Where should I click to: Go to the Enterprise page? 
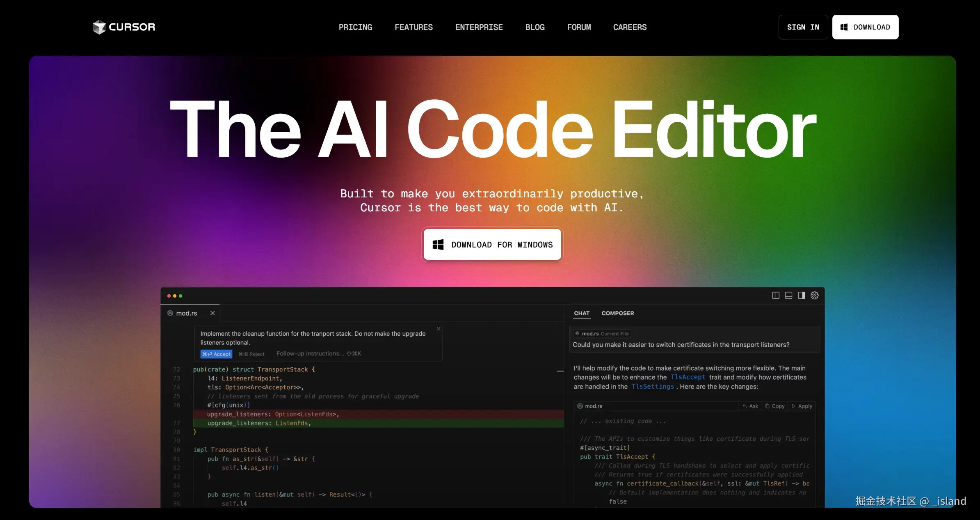479,27
